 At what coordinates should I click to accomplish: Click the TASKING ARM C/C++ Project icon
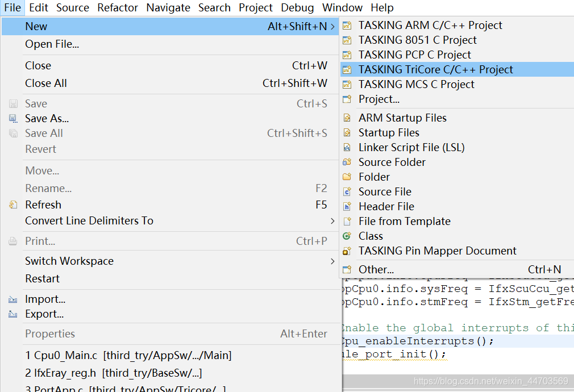[347, 26]
